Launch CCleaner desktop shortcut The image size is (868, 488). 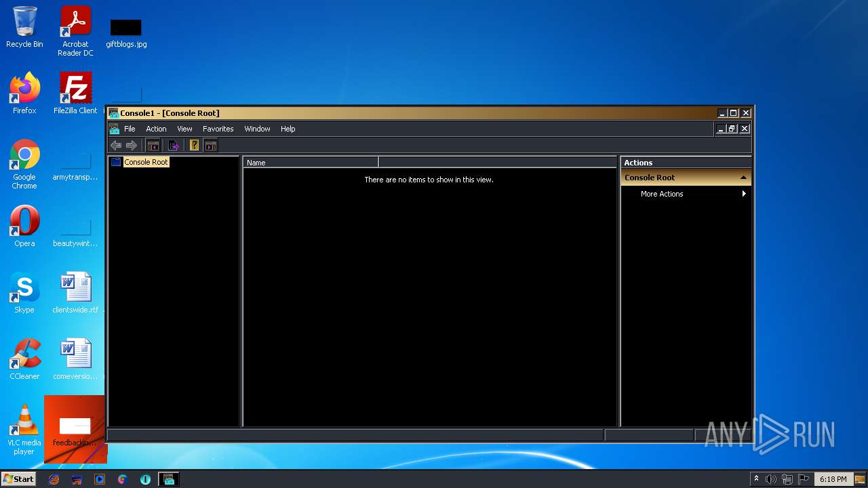pos(24,359)
